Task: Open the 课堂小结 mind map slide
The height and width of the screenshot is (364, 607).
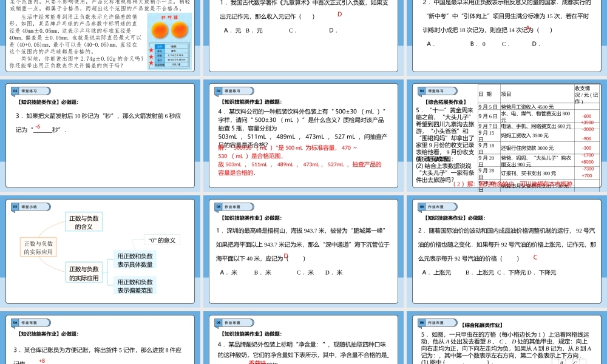Action: coord(100,251)
